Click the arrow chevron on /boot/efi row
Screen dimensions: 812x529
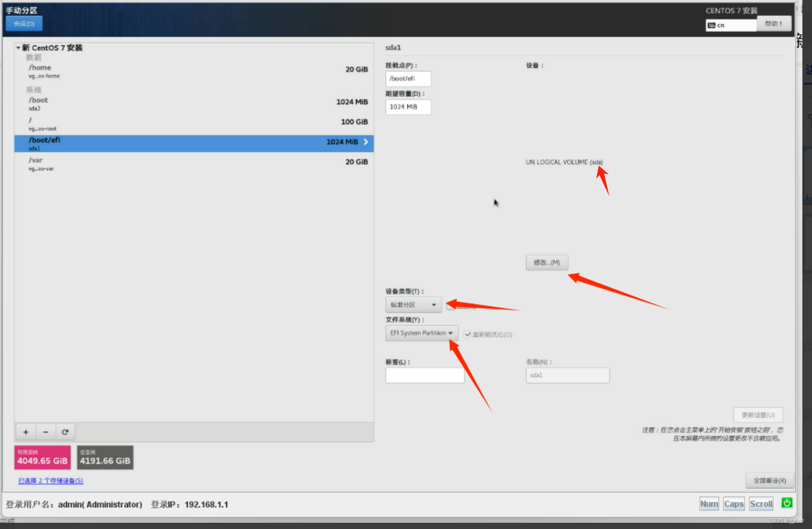click(366, 142)
